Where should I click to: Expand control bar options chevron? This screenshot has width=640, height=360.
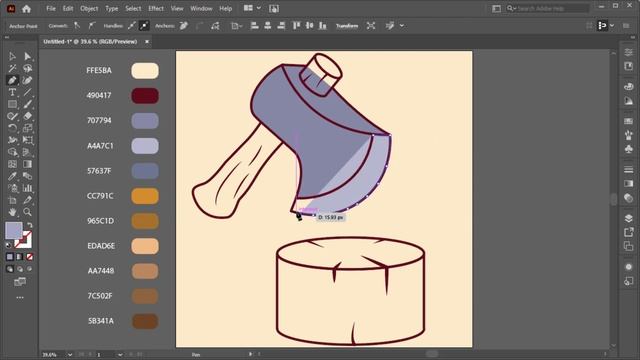point(402,26)
